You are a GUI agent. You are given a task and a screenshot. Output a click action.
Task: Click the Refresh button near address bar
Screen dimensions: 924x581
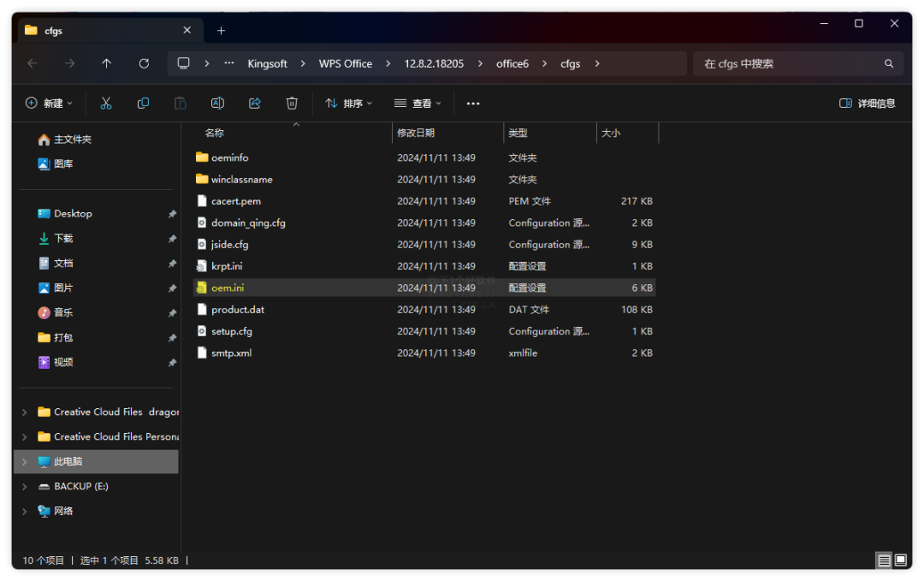(x=144, y=63)
